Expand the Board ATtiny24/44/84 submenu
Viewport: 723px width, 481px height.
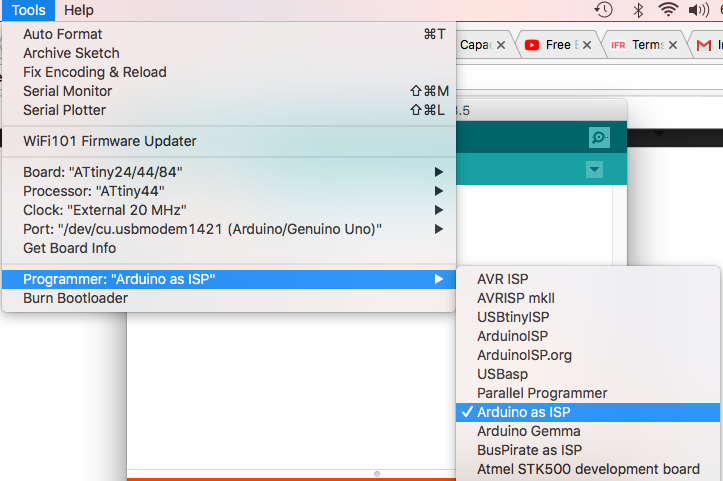pyautogui.click(x=229, y=172)
